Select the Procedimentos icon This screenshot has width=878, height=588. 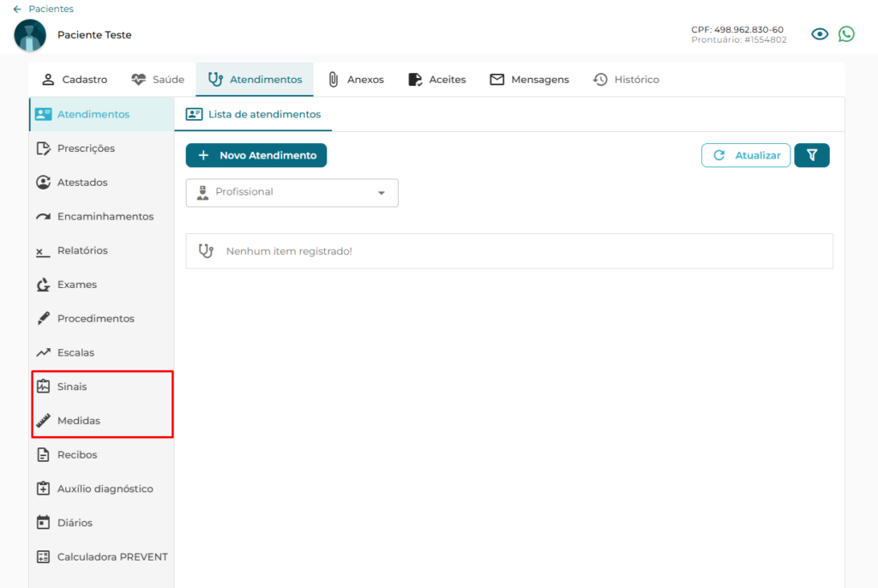tap(43, 319)
